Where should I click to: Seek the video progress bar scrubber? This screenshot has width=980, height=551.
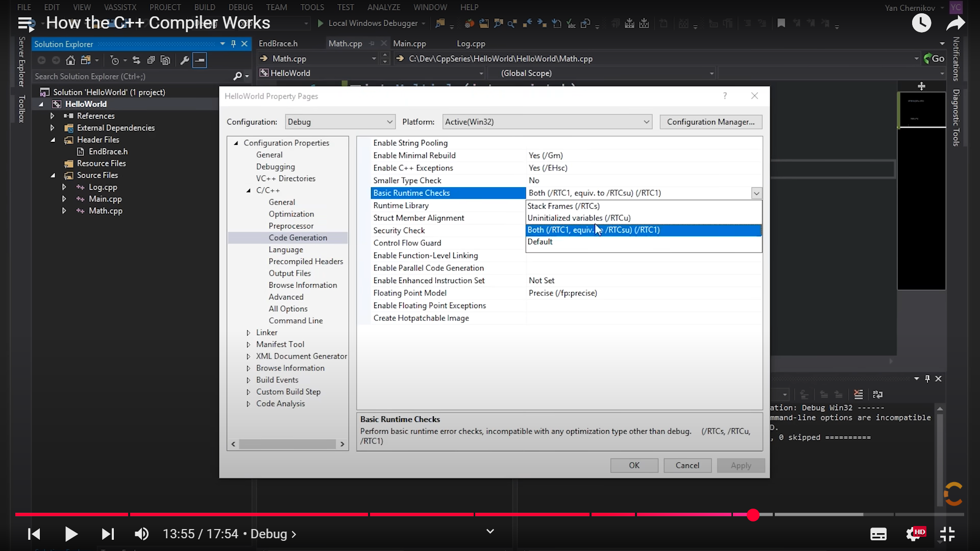pos(753,515)
